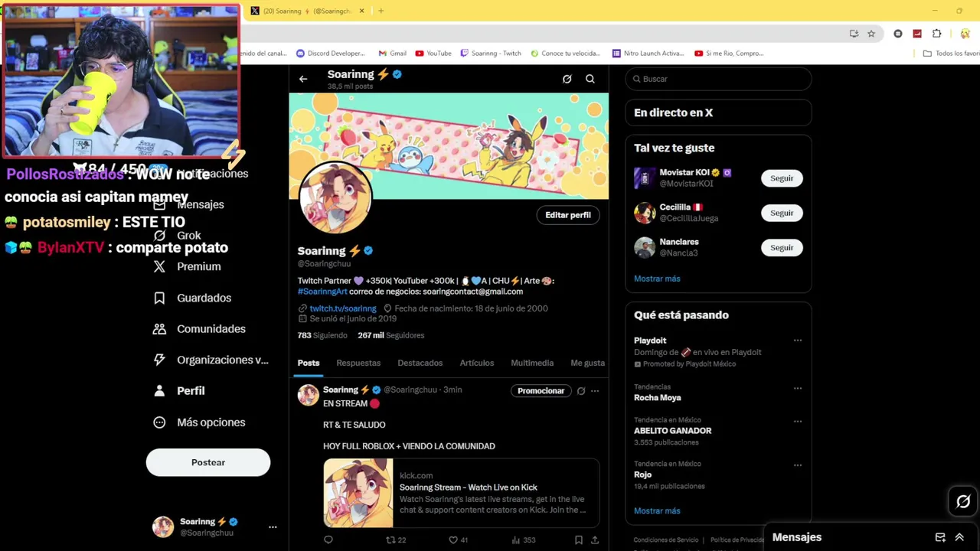This screenshot has width=980, height=551.
Task: Click the Postear button
Action: (x=208, y=462)
